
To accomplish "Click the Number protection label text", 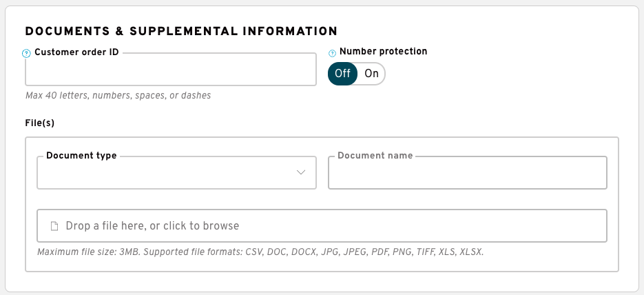I will point(383,52).
